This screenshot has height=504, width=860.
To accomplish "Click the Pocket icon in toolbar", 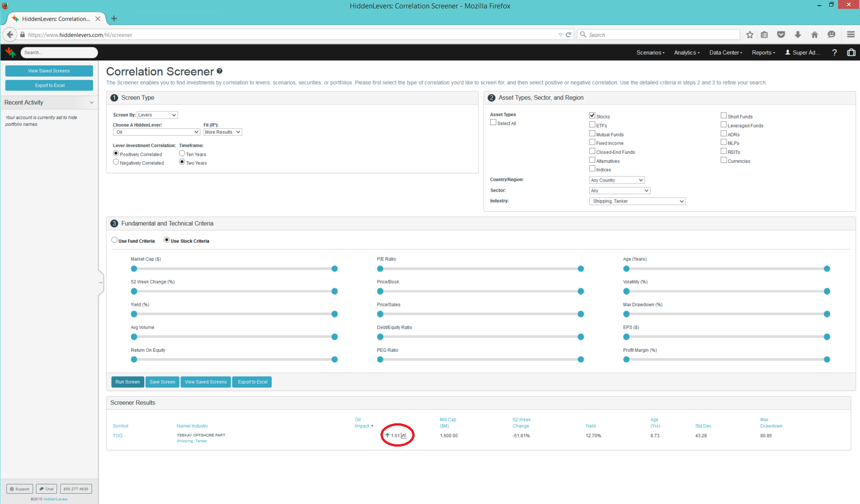I will (781, 35).
